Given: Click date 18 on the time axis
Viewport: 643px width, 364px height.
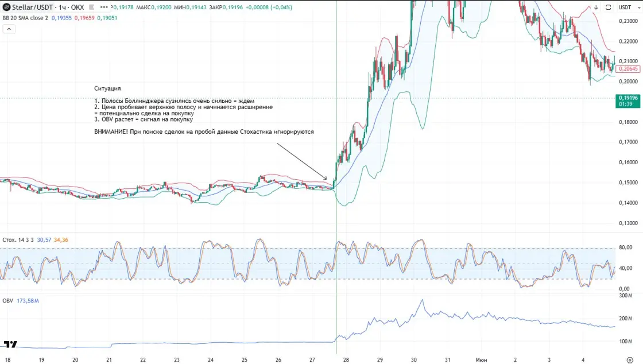Looking at the screenshot, I should [x=7, y=360].
